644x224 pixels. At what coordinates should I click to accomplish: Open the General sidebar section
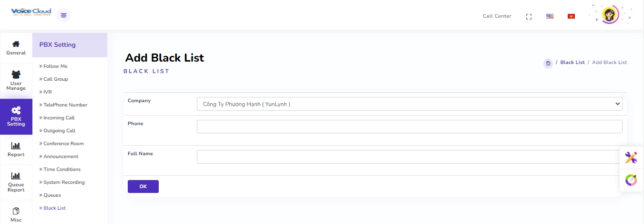tap(16, 48)
